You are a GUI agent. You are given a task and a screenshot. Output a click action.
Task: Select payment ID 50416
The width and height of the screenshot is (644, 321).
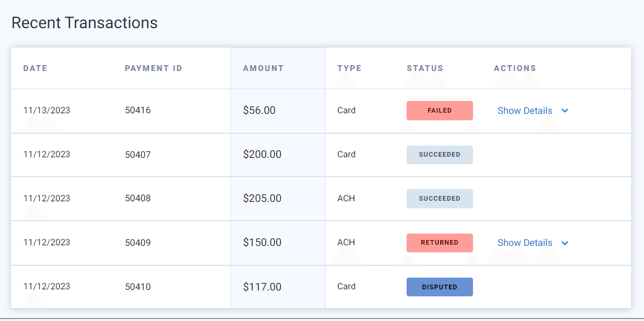pyautogui.click(x=138, y=111)
